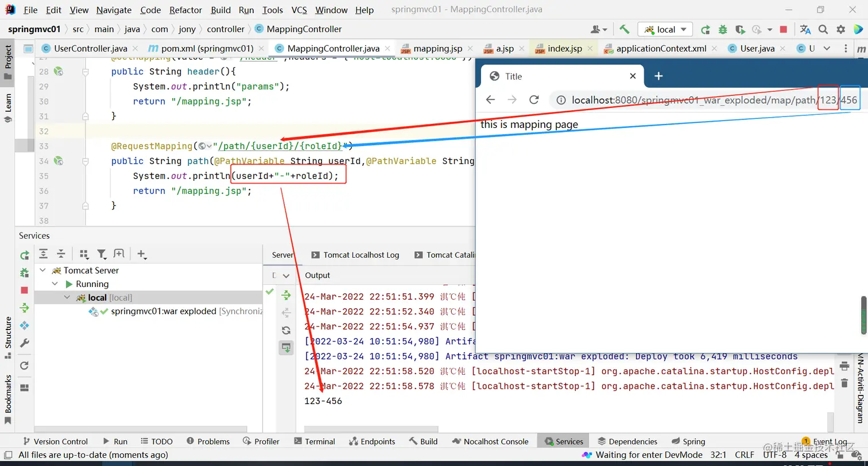
Task: Close the mapping.jsp editor tab
Action: [471, 49]
